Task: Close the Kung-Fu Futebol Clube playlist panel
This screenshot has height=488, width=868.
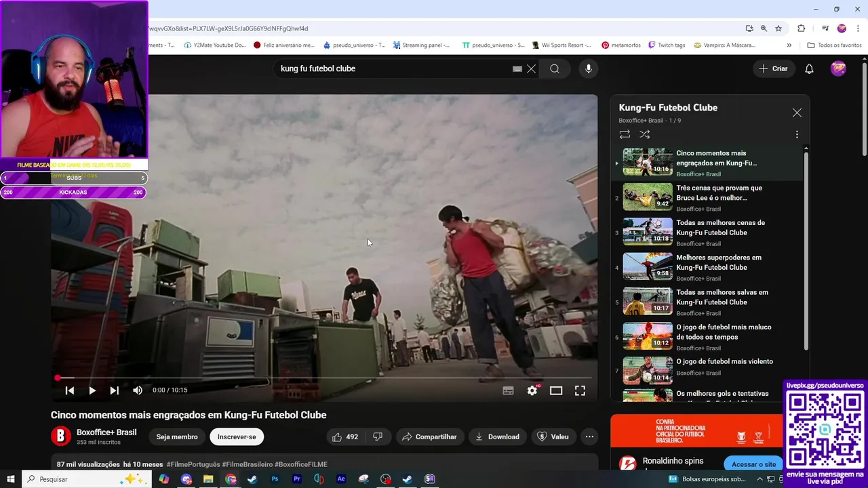Action: pyautogui.click(x=797, y=113)
